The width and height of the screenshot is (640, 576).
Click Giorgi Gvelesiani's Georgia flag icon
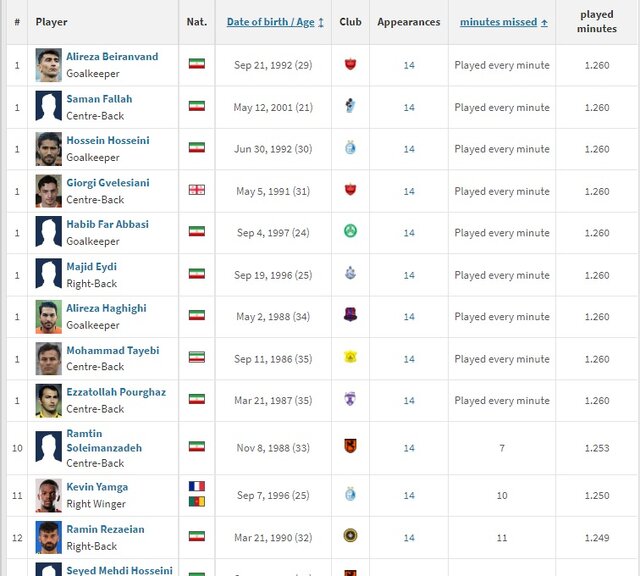pyautogui.click(x=197, y=190)
